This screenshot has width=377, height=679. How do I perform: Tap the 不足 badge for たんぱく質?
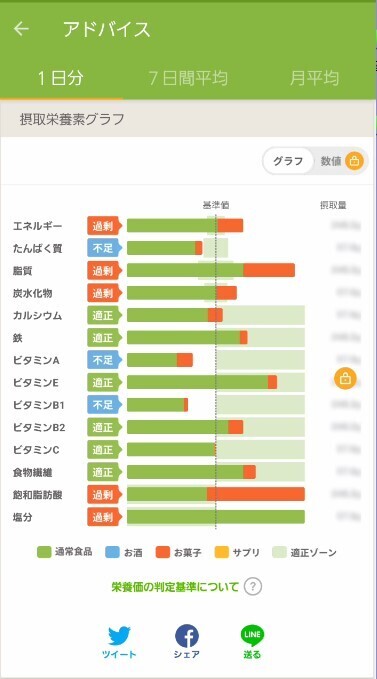(104, 248)
